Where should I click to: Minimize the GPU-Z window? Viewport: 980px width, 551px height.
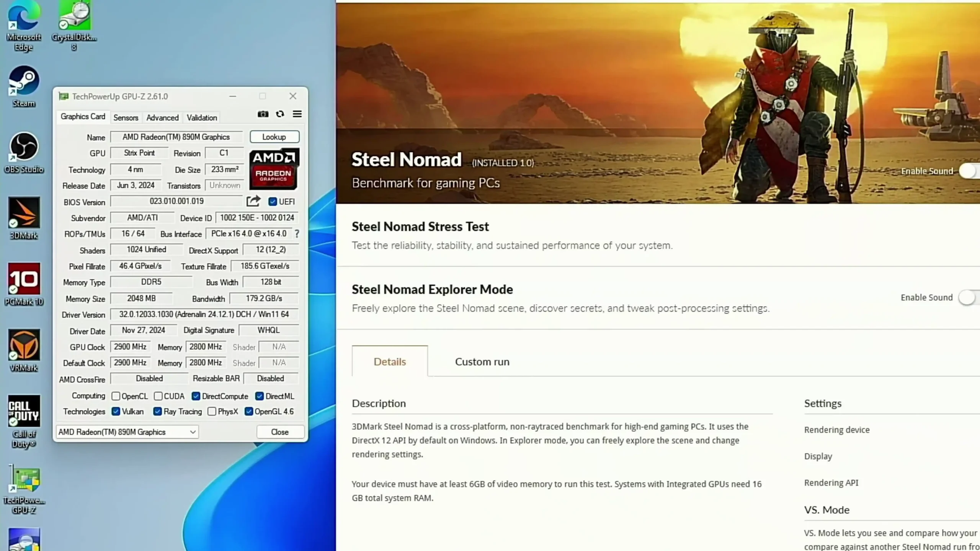click(x=232, y=96)
